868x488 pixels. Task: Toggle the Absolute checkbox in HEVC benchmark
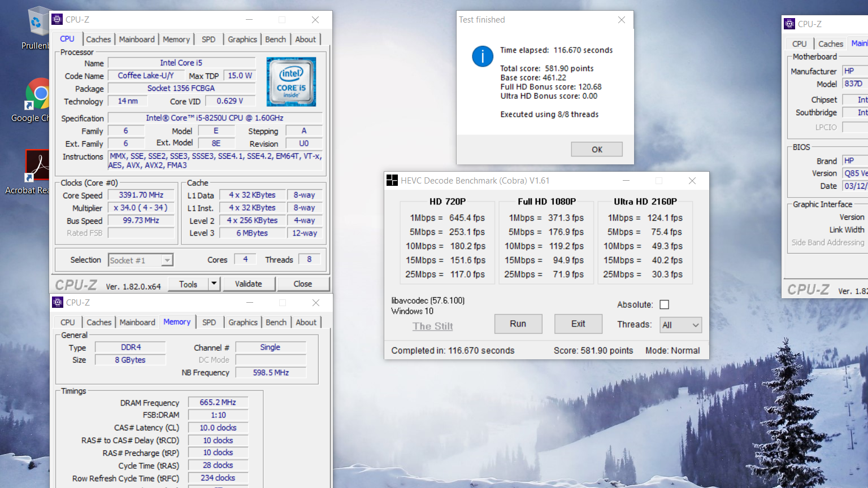665,304
